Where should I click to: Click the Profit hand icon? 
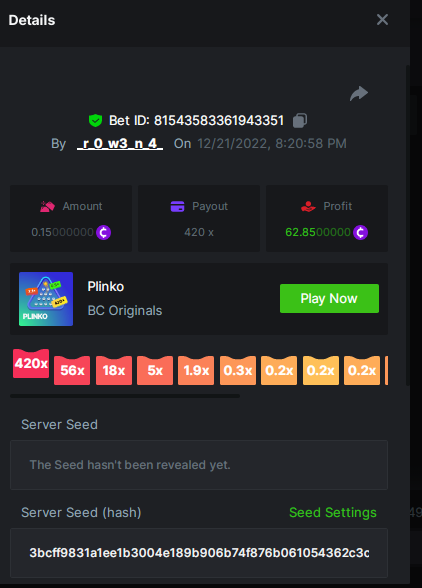click(x=308, y=206)
